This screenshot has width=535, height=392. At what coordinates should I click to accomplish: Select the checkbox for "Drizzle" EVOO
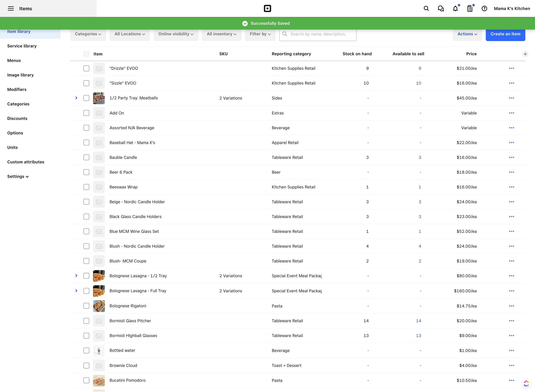86,68
